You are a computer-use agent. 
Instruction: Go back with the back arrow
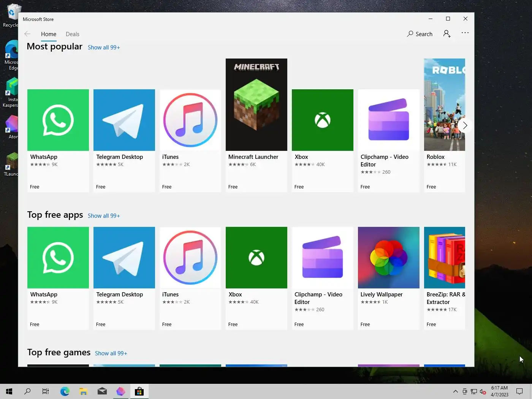(27, 34)
